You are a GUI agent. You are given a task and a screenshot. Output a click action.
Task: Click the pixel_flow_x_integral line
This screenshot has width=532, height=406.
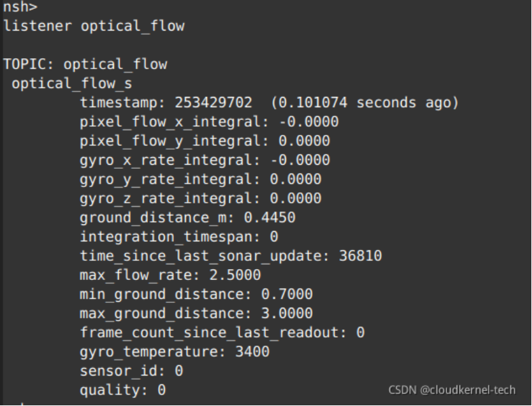[x=209, y=122]
